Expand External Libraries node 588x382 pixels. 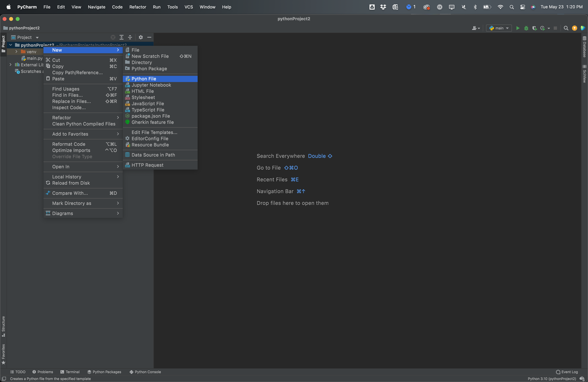10,65
